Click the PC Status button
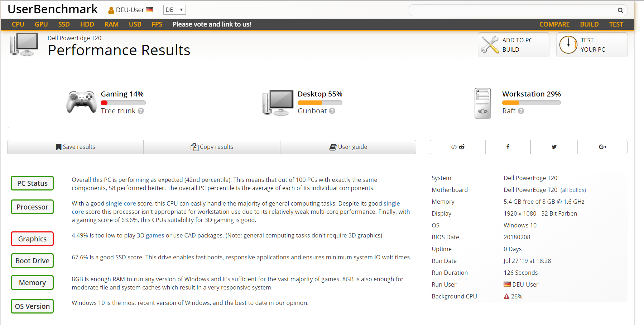Viewport: 644px width, 325px height. click(x=32, y=183)
